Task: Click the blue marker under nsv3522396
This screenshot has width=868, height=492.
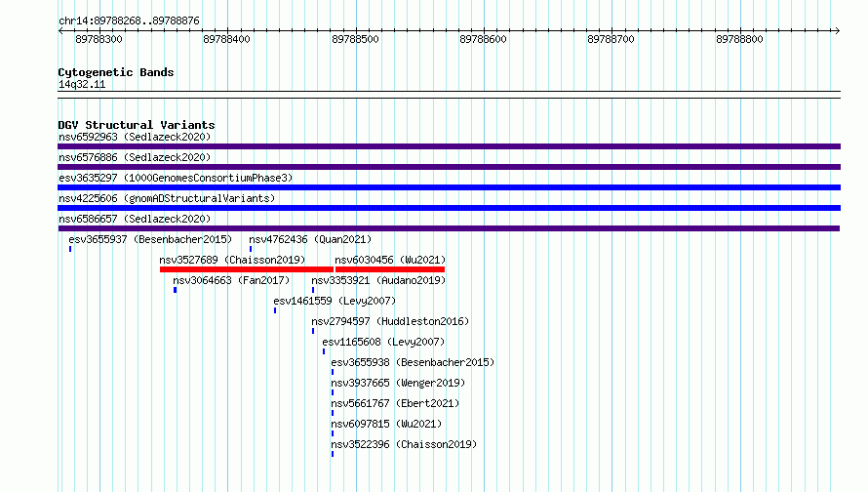Action: [x=333, y=454]
